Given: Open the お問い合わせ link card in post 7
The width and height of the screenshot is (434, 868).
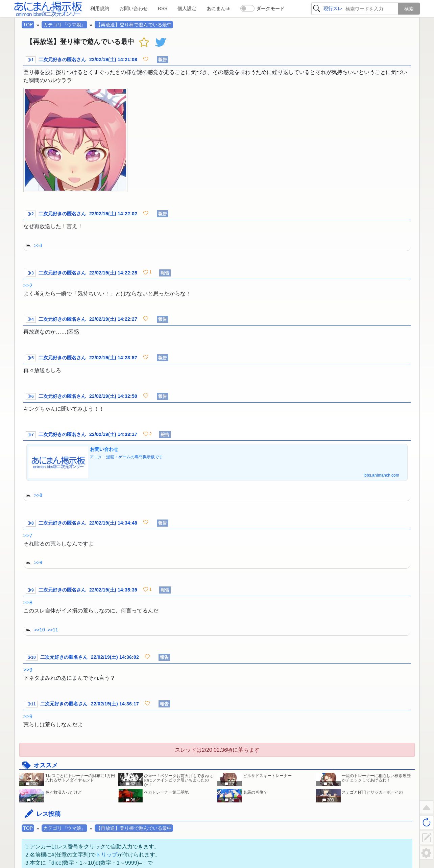Looking at the screenshot, I should (217, 462).
